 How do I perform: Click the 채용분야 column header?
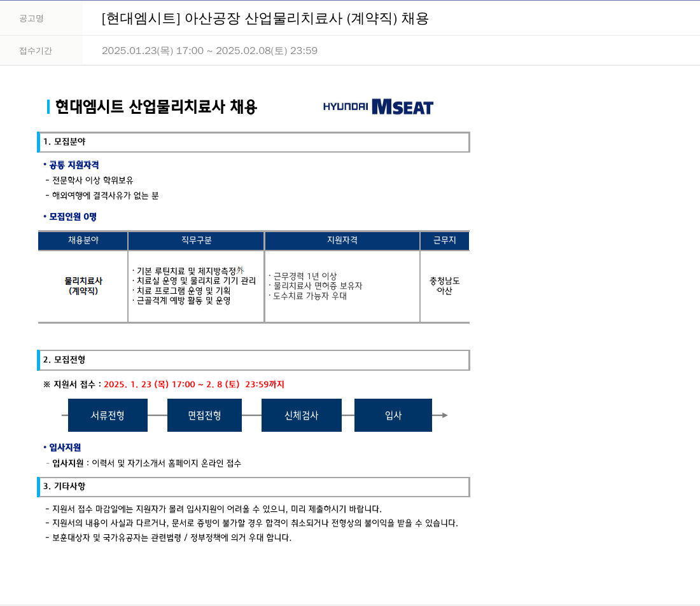tap(83, 240)
